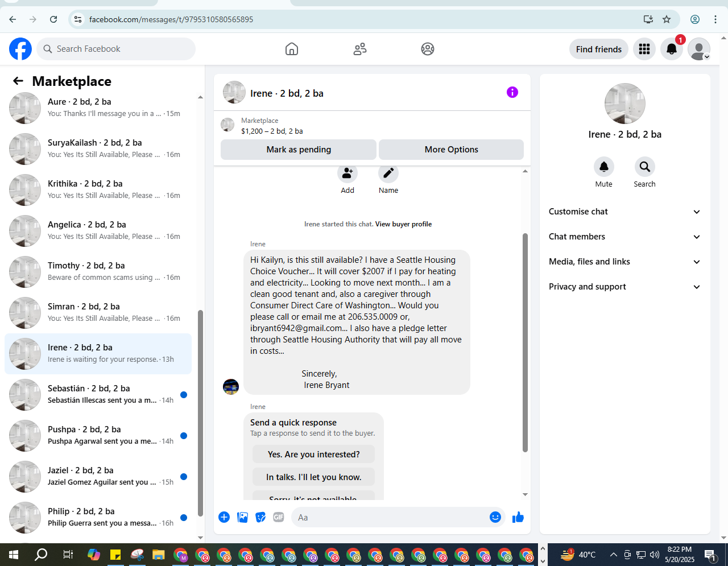Image resolution: width=728 pixels, height=566 pixels.
Task: Send a thumbs up like
Action: (518, 517)
